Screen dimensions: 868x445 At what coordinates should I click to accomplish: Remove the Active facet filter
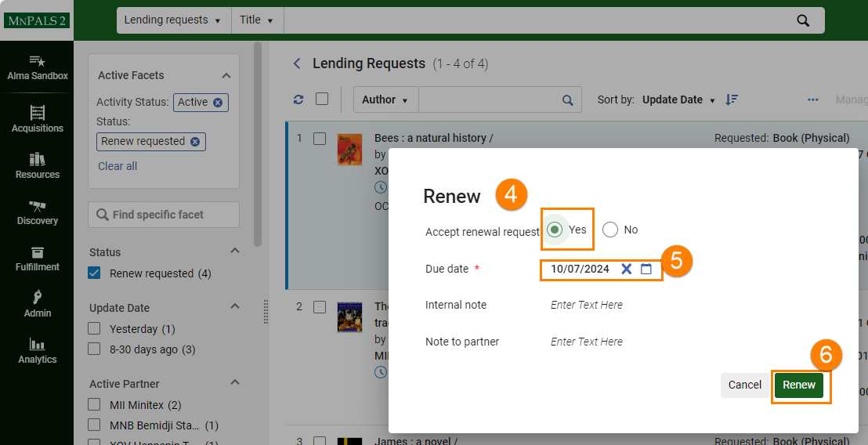pyautogui.click(x=218, y=103)
